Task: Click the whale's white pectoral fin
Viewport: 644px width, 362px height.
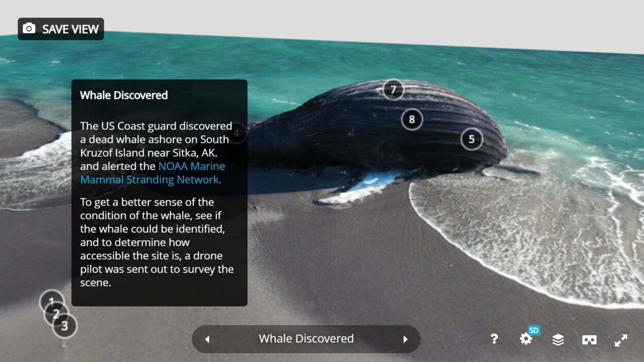Action: pyautogui.click(x=361, y=187)
